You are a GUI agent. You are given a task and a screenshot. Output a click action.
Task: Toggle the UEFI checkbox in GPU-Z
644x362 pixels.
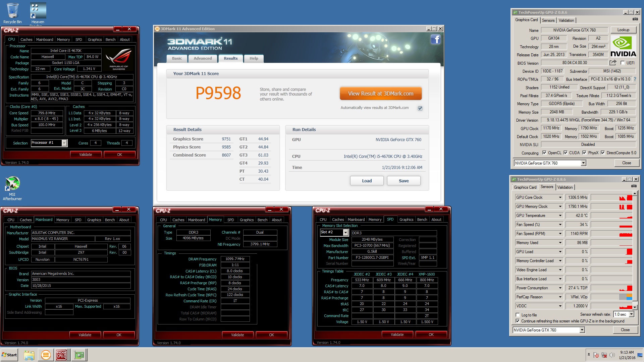click(x=623, y=63)
